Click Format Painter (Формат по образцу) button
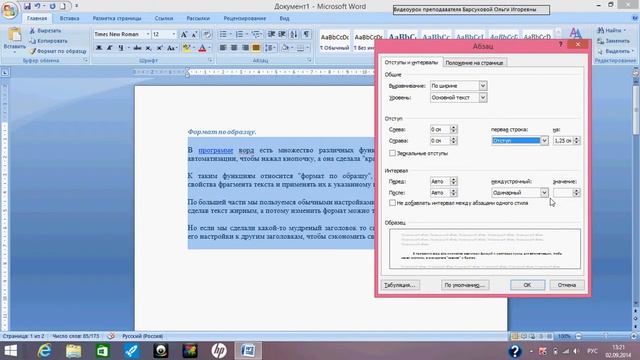 pos(58,51)
